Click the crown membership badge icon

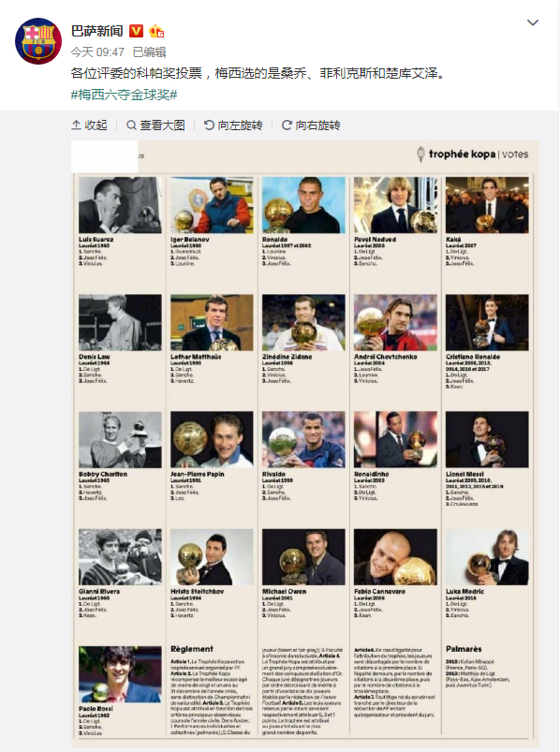pyautogui.click(x=156, y=31)
